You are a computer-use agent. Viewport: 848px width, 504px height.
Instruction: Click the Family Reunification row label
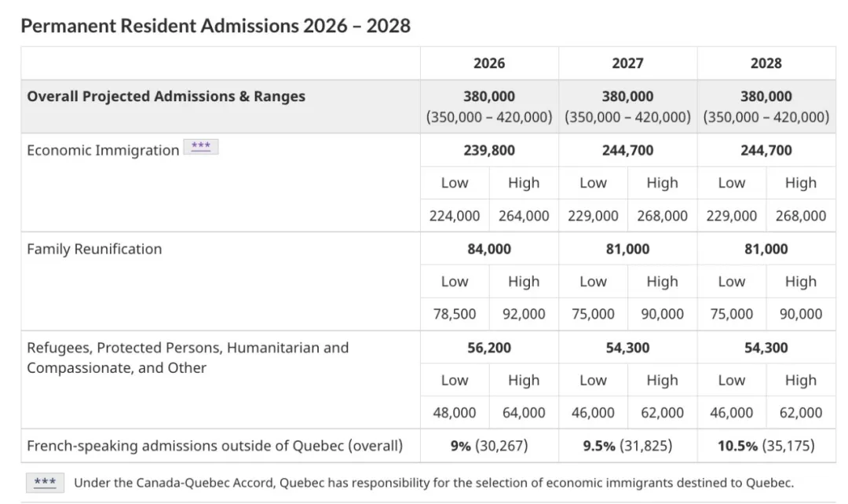point(94,249)
